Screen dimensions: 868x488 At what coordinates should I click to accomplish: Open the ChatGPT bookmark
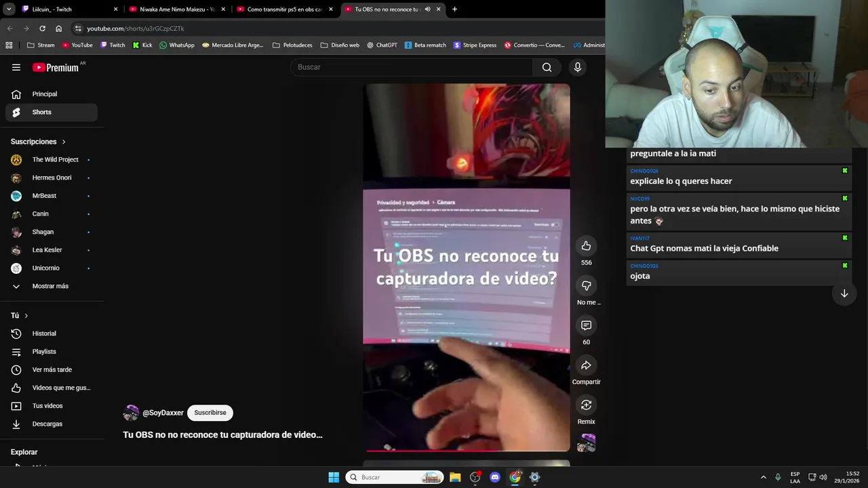point(382,45)
